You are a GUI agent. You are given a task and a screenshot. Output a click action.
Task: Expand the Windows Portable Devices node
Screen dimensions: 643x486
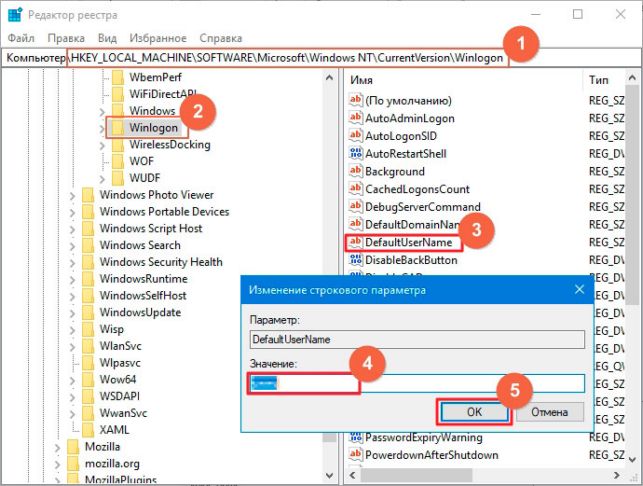[x=72, y=212]
